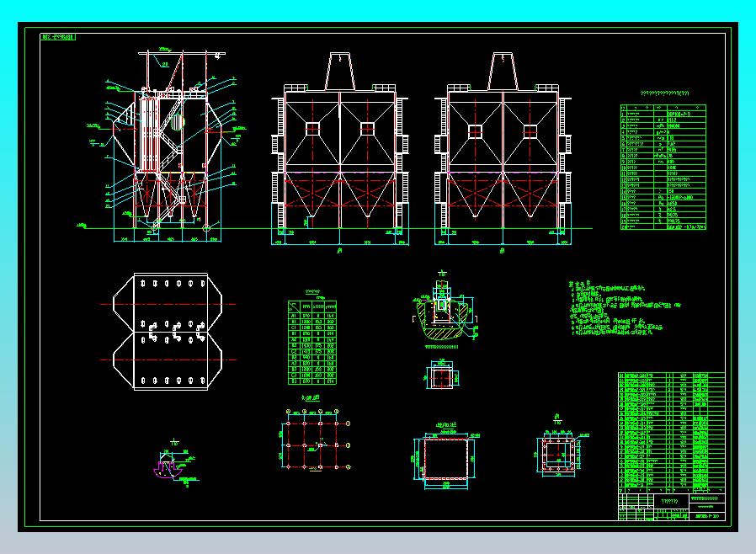Click the green technical notes text block
Viewport: 756px width, 554px height.
[625, 309]
